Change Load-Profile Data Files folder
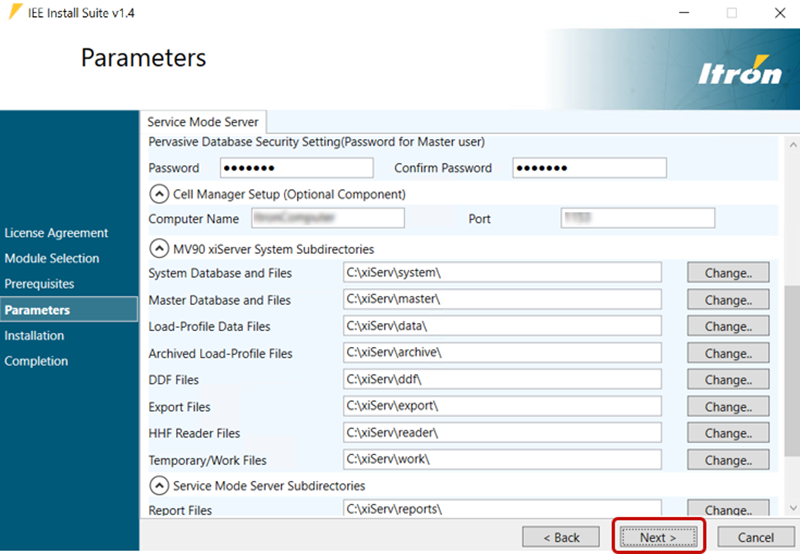This screenshot has width=800, height=554. (728, 326)
